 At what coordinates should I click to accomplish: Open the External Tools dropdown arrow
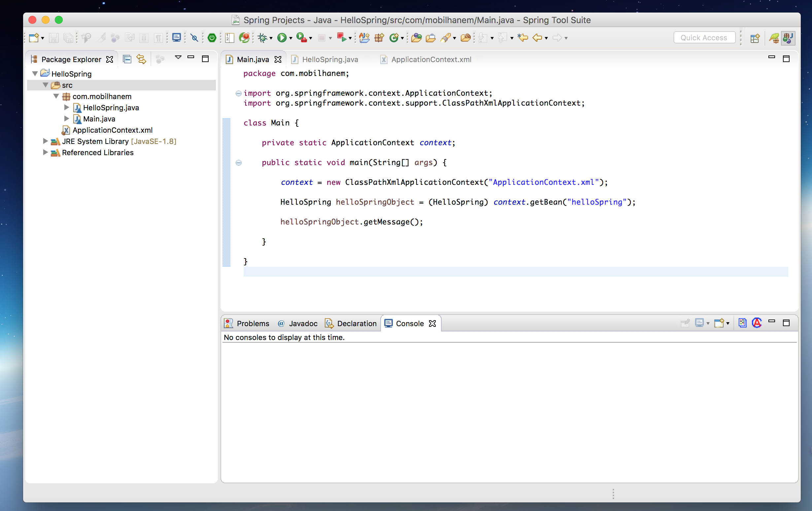click(x=311, y=38)
